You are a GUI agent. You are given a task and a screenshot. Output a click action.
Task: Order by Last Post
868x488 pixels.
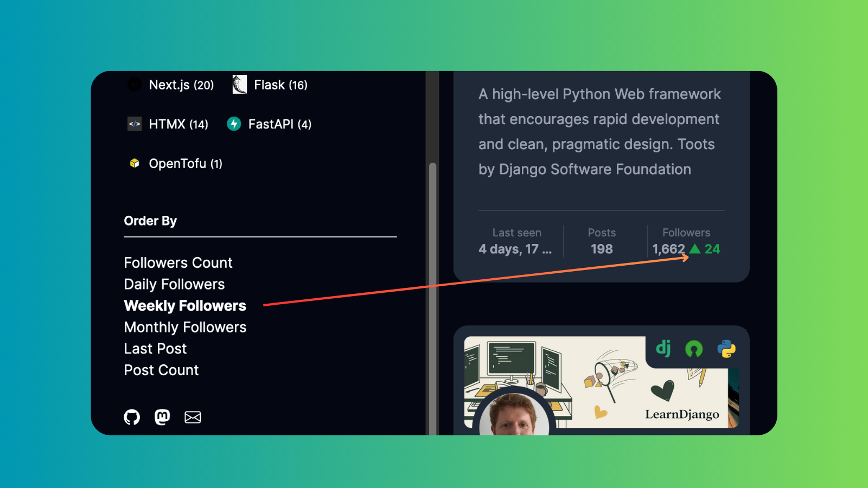coord(155,349)
